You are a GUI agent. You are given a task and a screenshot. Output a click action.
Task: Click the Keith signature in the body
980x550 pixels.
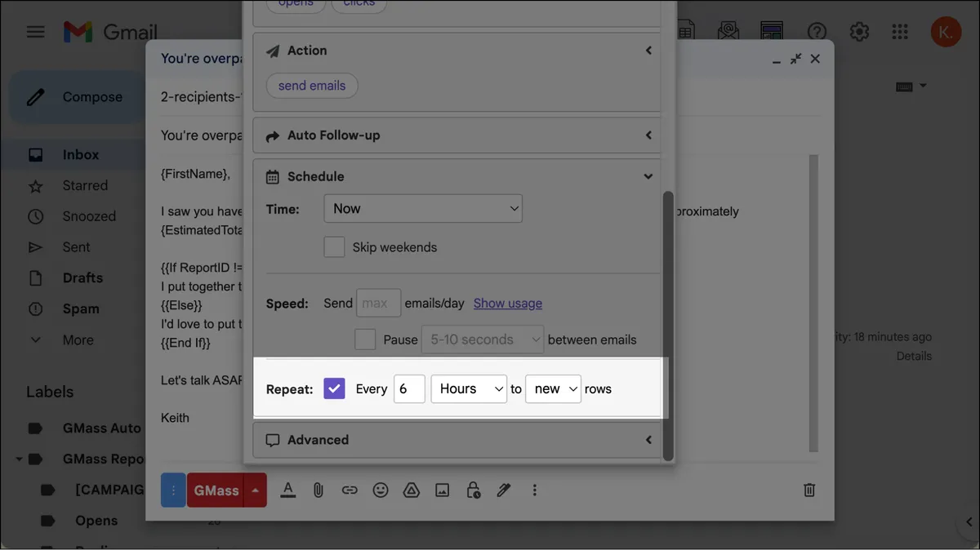[175, 418]
